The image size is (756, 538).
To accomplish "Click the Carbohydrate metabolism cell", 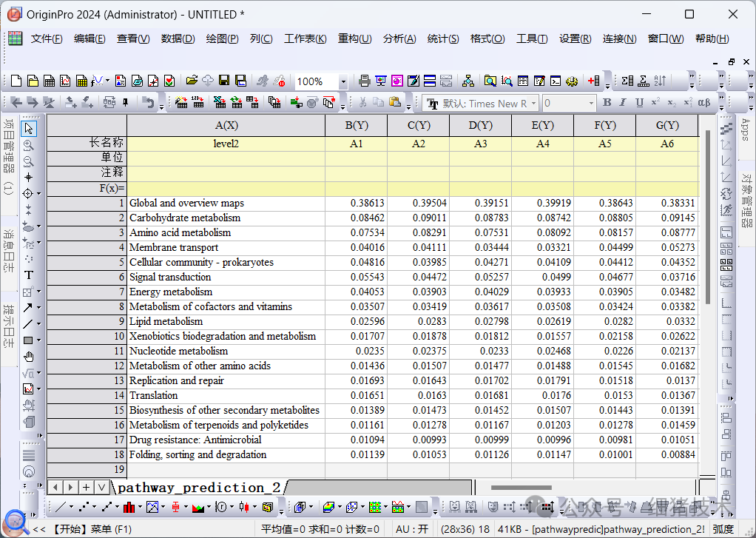I will (185, 218).
